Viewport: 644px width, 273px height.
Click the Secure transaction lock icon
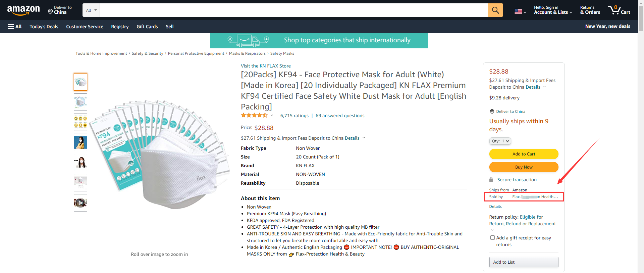click(x=491, y=180)
